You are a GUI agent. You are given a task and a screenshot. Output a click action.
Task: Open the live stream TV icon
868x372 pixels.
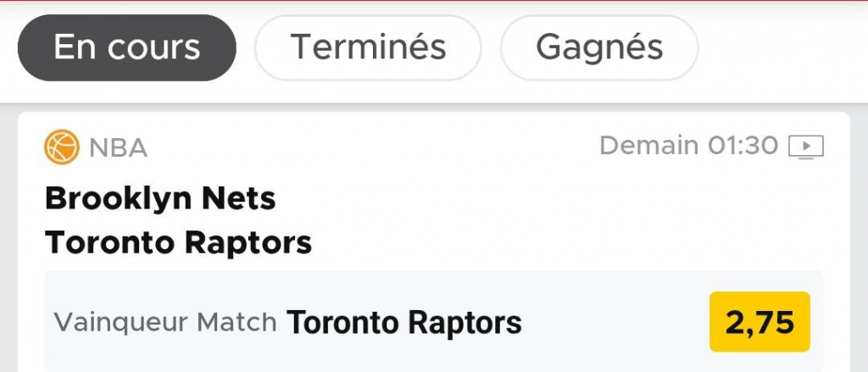tap(805, 147)
